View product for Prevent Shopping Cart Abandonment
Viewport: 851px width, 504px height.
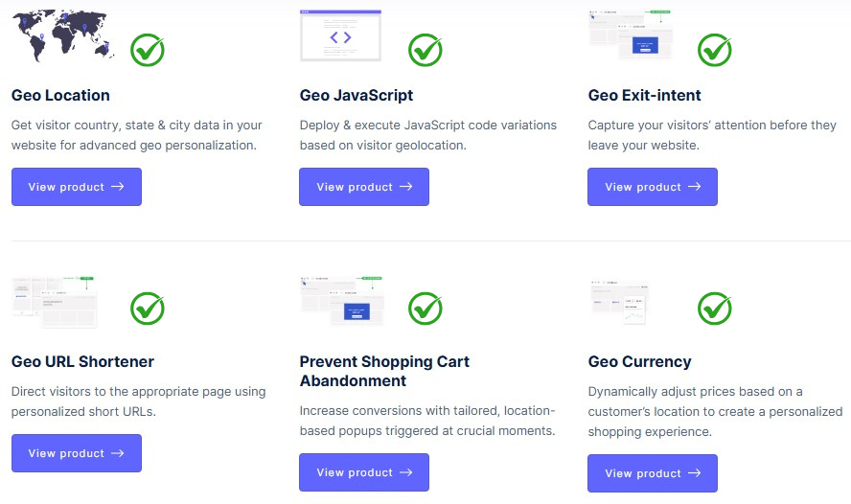click(364, 472)
